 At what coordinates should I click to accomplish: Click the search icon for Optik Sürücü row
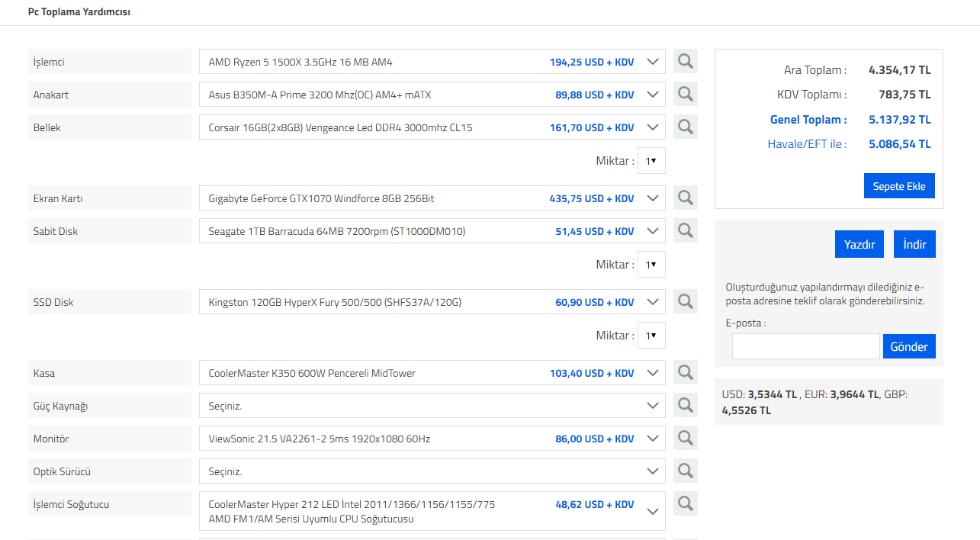coord(685,471)
